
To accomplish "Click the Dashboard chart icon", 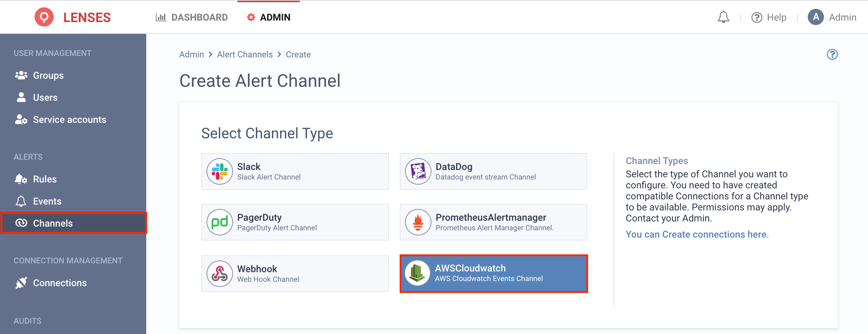I will [161, 17].
